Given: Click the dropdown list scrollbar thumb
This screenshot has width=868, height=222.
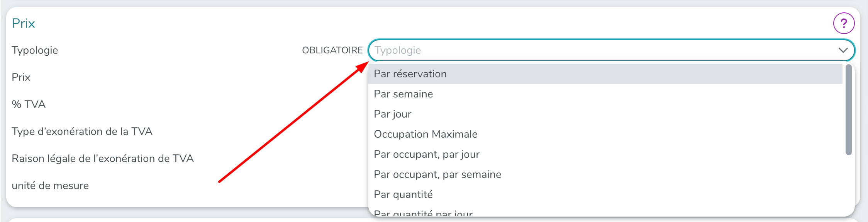Looking at the screenshot, I should click(x=848, y=110).
